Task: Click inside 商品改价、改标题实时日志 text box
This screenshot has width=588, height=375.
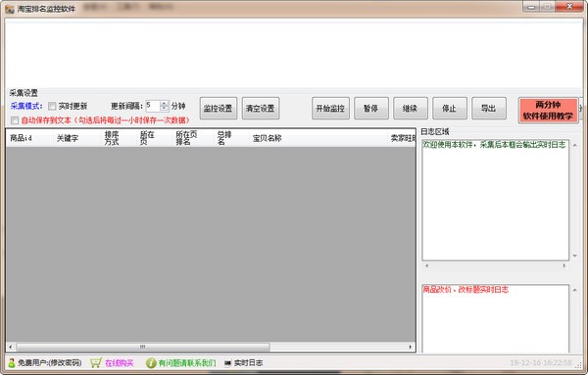Action: click(x=495, y=318)
